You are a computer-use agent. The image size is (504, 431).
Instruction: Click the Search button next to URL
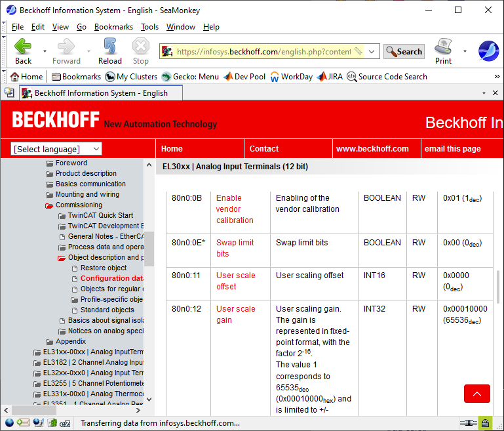pyautogui.click(x=404, y=51)
